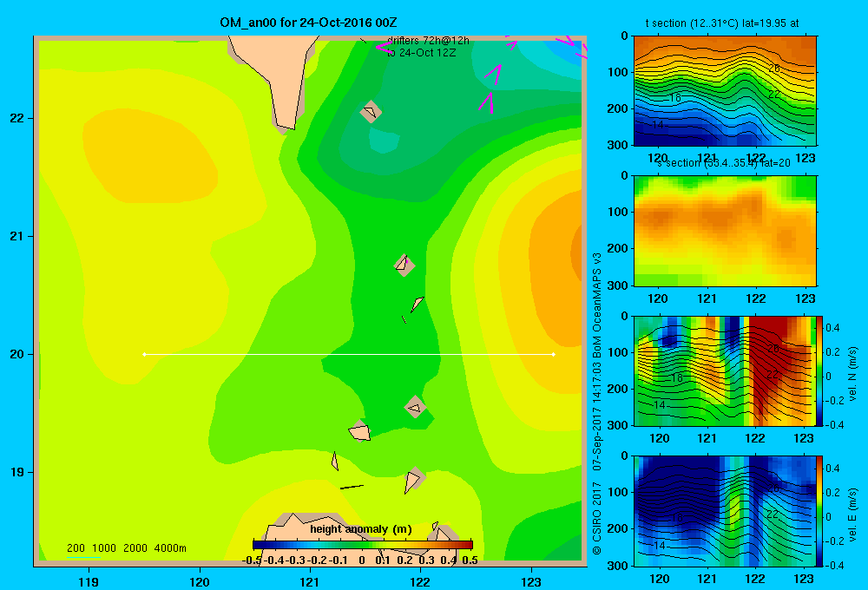Click the longitude label 121 below main map
The image size is (868, 590).
pos(310,581)
